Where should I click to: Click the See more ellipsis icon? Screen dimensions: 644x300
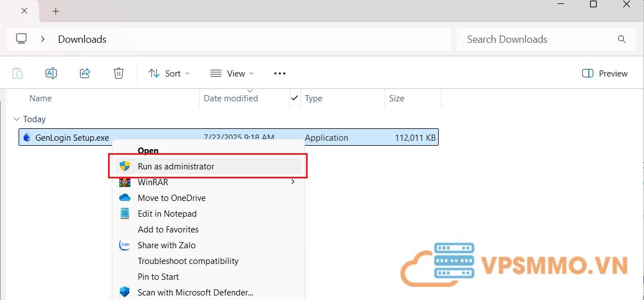pyautogui.click(x=280, y=73)
